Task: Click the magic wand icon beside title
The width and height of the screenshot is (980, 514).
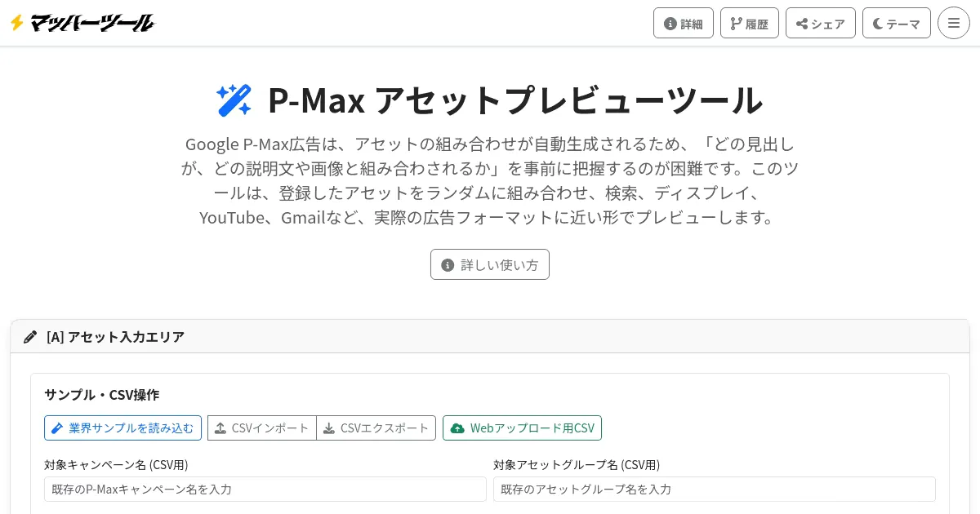Action: 234,100
